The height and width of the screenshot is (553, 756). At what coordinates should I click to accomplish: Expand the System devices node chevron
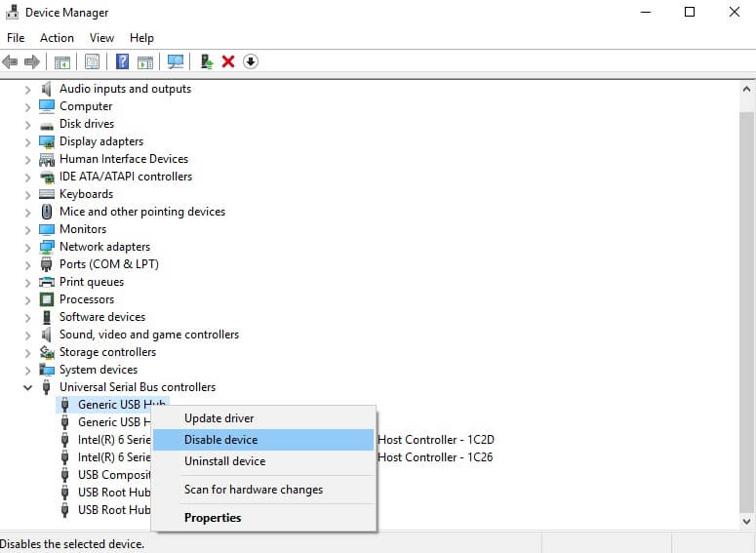point(27,371)
